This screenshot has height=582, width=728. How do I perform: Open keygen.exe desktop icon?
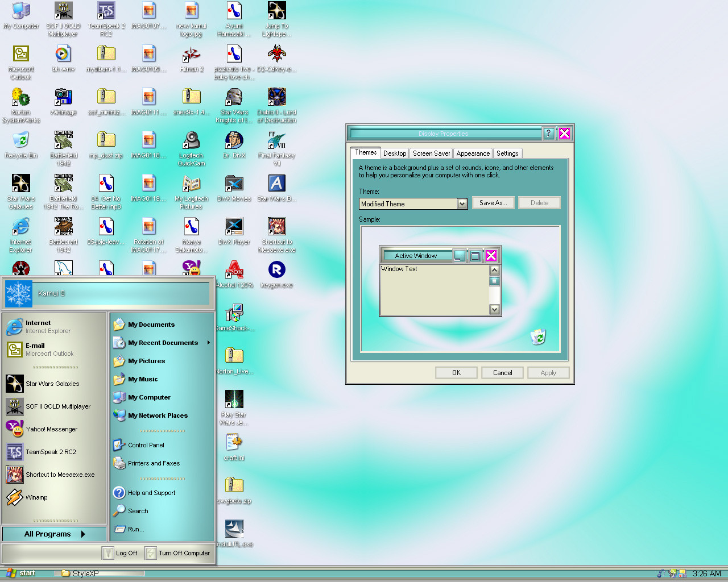click(x=277, y=275)
